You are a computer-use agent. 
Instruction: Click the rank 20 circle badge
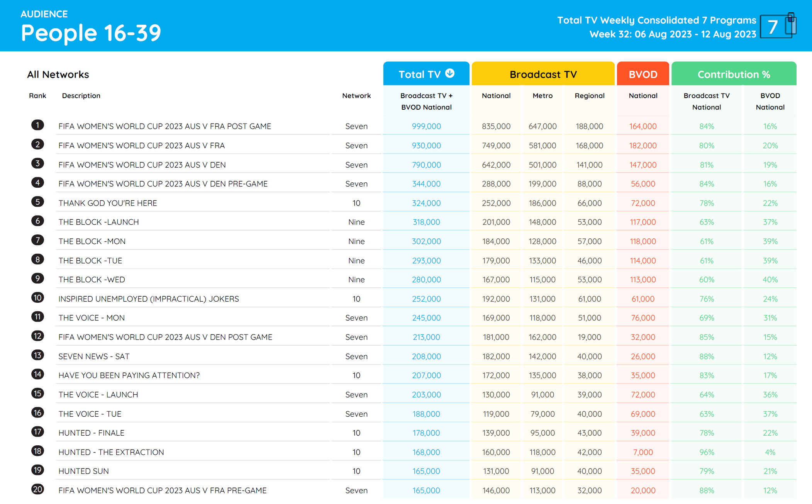click(x=37, y=489)
